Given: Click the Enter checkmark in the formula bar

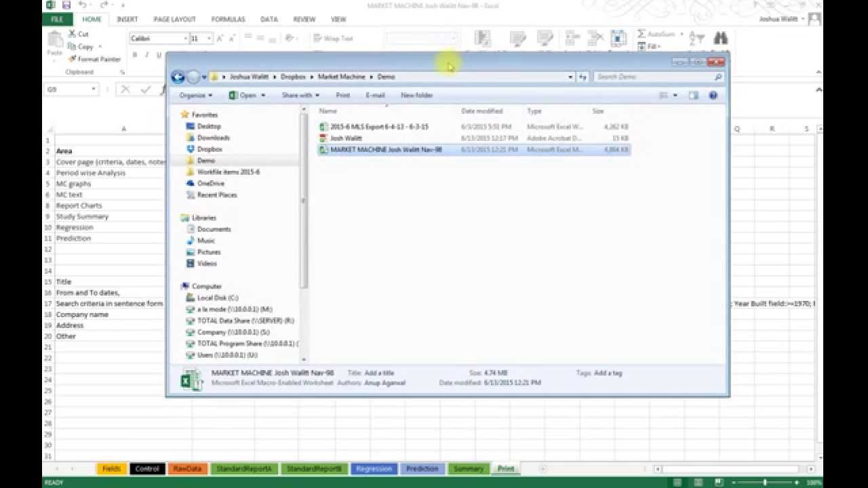Looking at the screenshot, I should [x=145, y=89].
